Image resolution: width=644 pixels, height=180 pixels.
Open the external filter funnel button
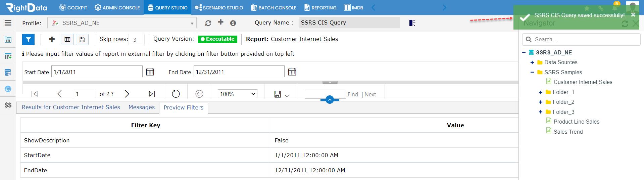point(28,40)
